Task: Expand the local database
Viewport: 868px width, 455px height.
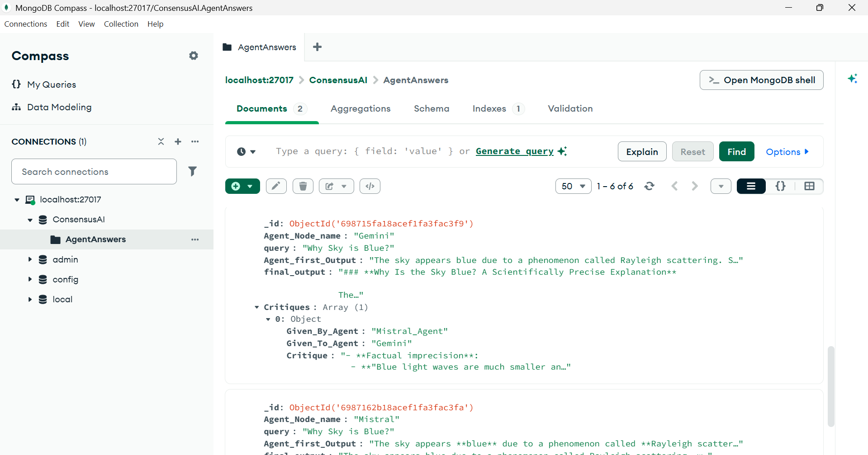Action: [x=30, y=299]
